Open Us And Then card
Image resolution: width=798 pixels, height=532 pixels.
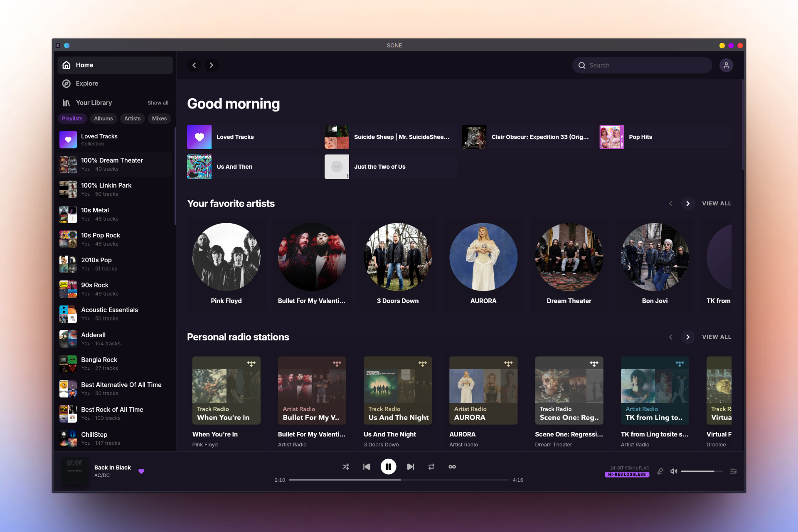253,167
